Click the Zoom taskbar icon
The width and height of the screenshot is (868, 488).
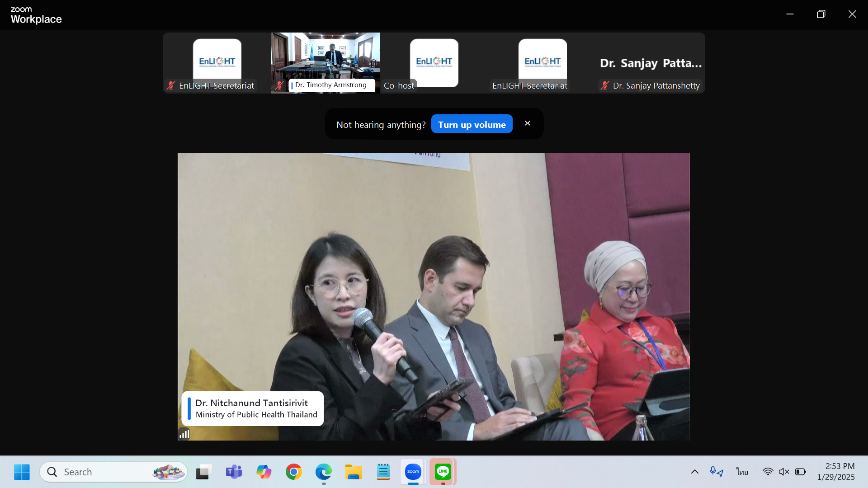[413, 472]
